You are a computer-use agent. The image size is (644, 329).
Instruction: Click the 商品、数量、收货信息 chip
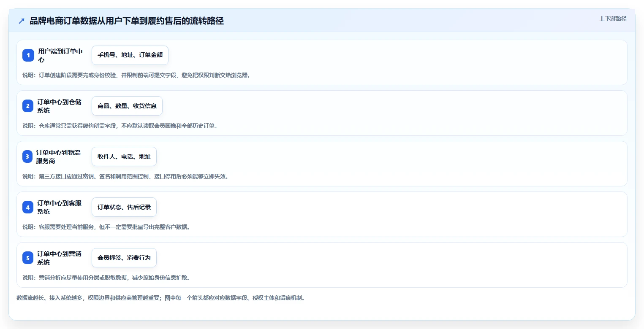tap(127, 106)
